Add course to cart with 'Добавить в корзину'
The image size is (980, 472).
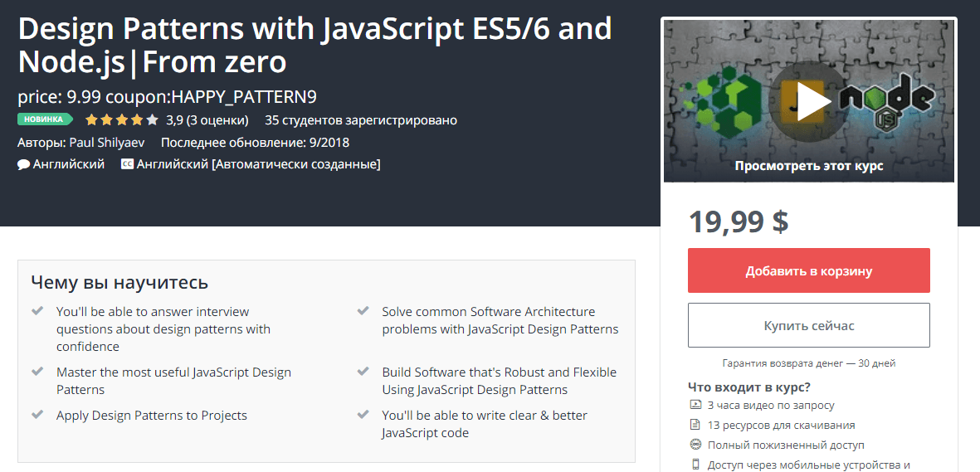809,270
